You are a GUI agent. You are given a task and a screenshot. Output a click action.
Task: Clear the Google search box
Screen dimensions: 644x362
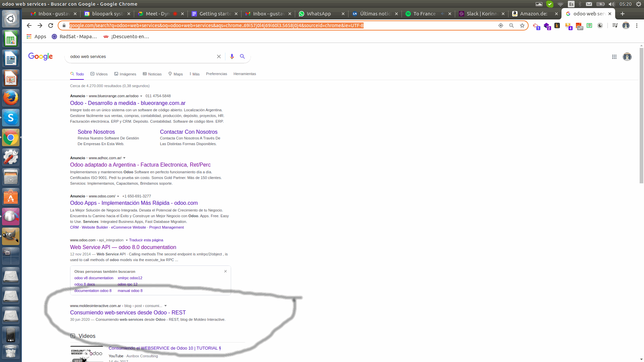click(x=219, y=57)
